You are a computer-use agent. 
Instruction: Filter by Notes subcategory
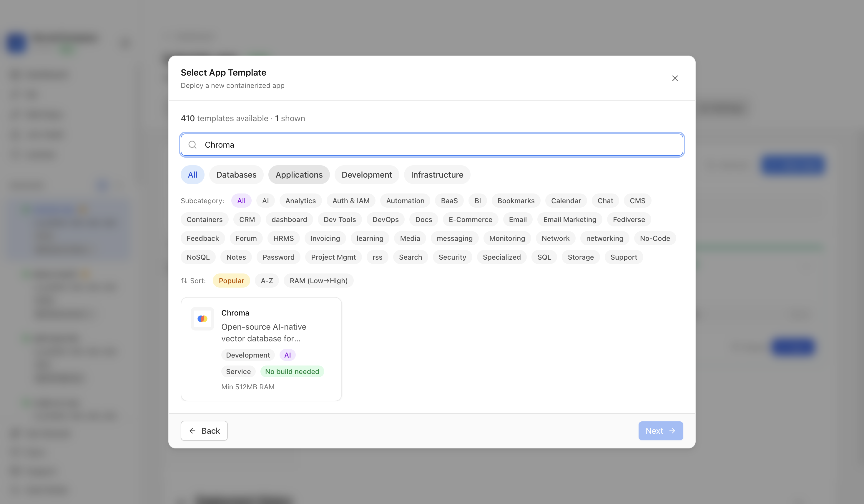(x=236, y=257)
